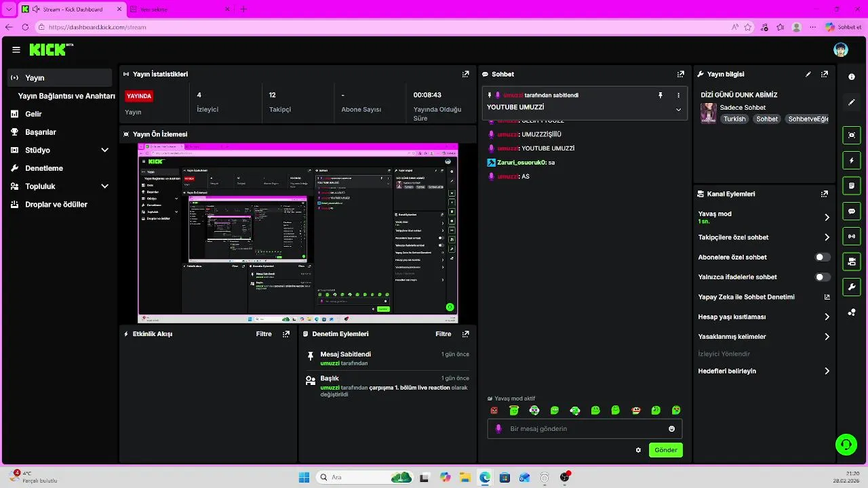Open the emoji picker in the message box
The image size is (868, 488).
[x=672, y=429]
